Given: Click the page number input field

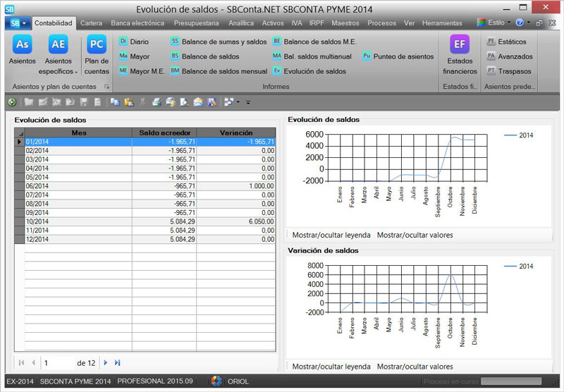Looking at the screenshot, I should pos(58,362).
